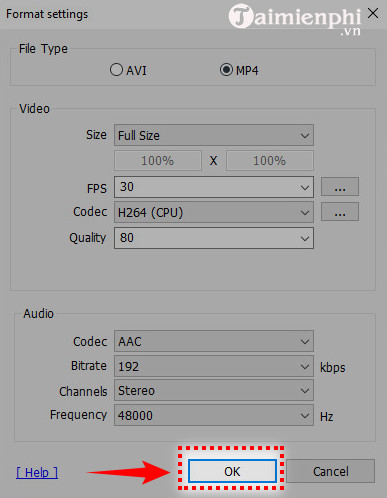Open the Channels dropdown showing Stereo
The height and width of the screenshot is (498, 387).
(214, 390)
